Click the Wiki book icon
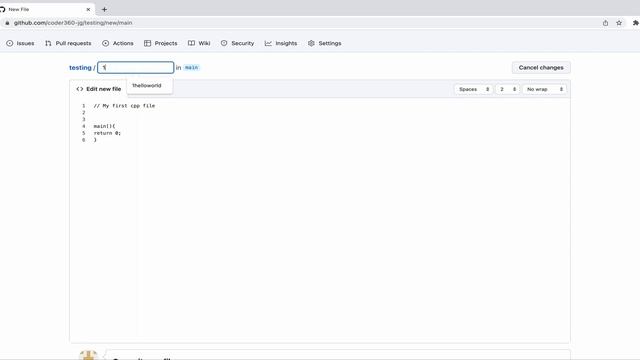 191,43
